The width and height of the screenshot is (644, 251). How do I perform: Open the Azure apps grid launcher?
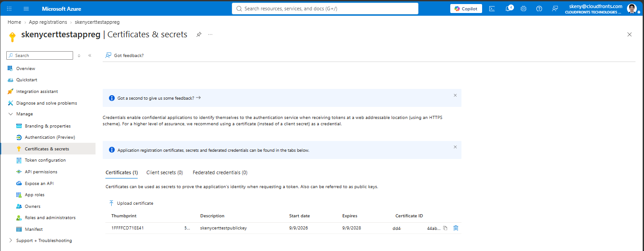[x=9, y=9]
